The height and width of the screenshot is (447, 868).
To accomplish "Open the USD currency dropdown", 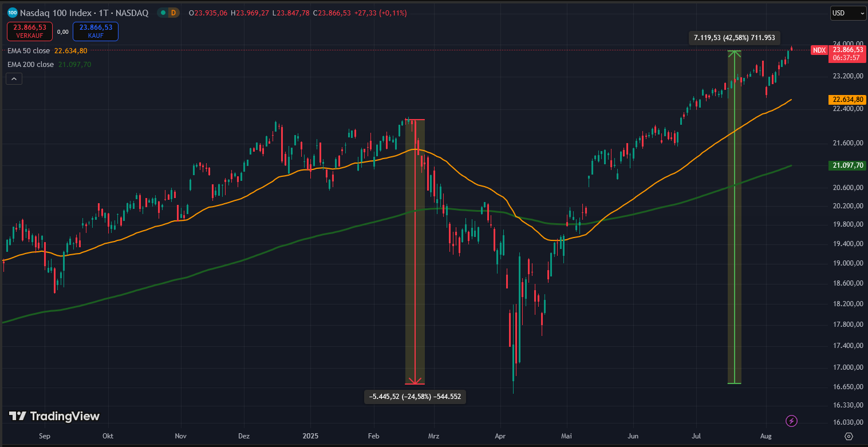I will pyautogui.click(x=848, y=13).
